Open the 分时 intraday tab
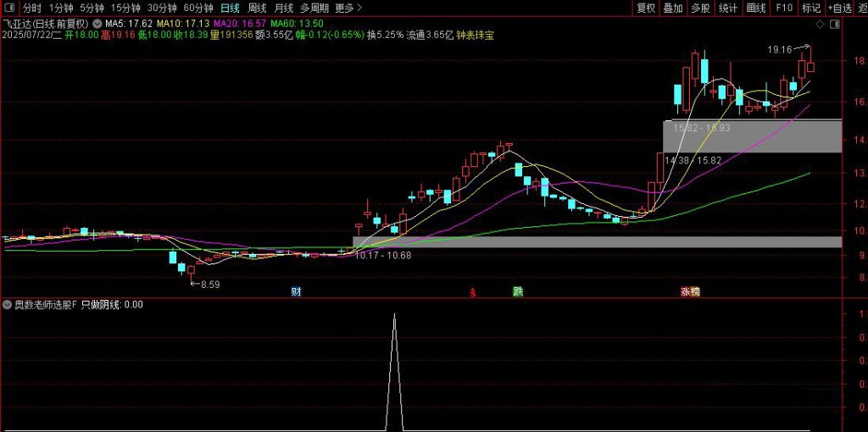The height and width of the screenshot is (432, 868). click(31, 8)
